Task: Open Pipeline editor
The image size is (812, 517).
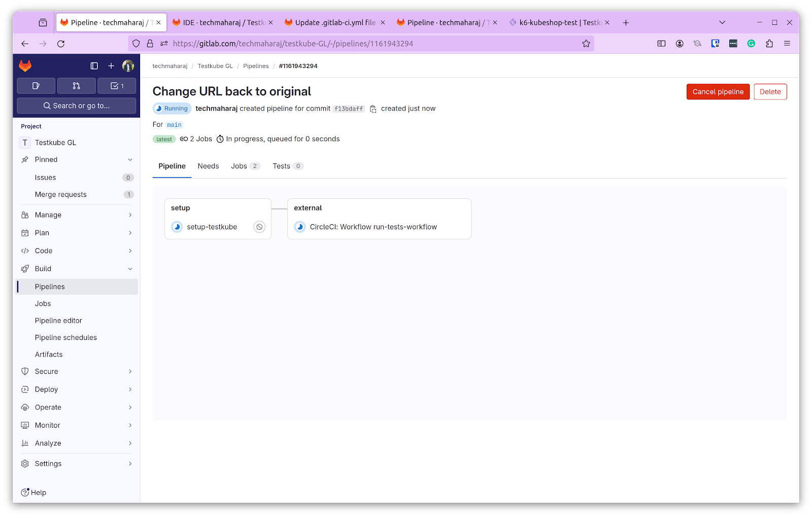Action: 77,321
